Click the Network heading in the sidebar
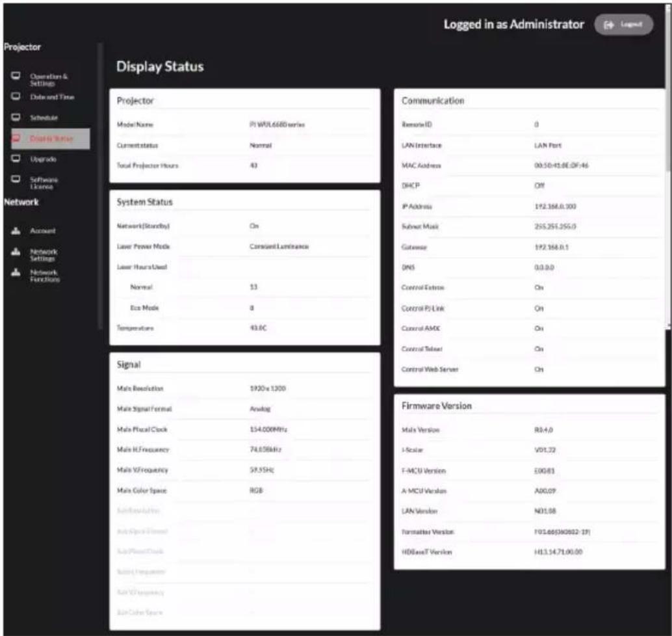This screenshot has width=672, height=636. [x=21, y=202]
